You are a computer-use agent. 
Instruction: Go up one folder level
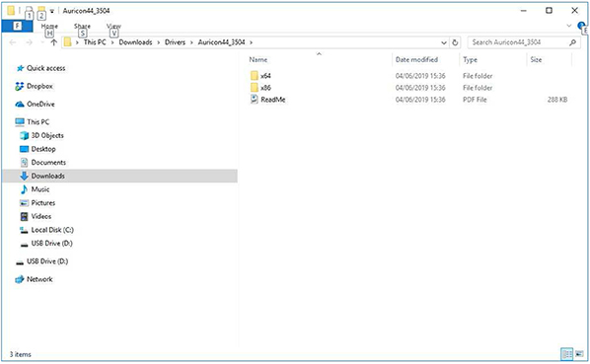[x=54, y=42]
